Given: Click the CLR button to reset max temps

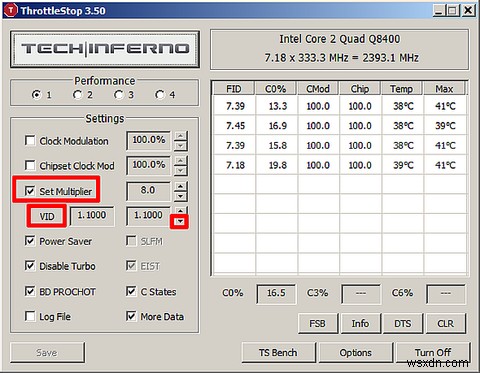Looking at the screenshot, I should [x=445, y=323].
